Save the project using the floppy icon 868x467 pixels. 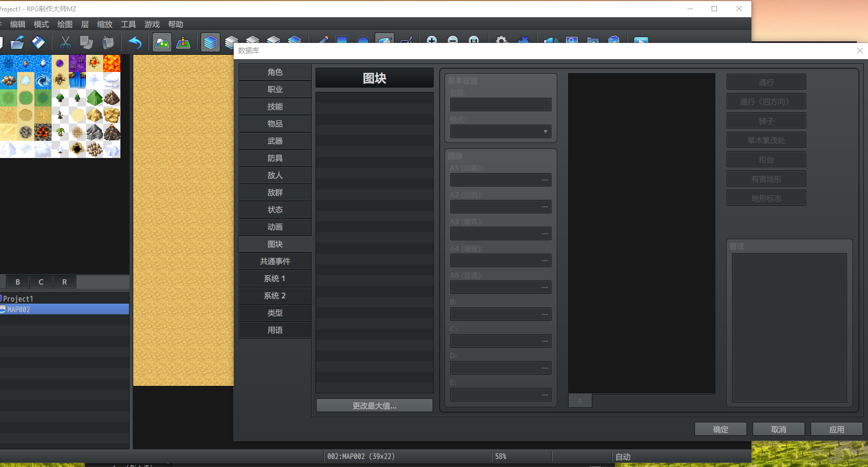point(38,42)
